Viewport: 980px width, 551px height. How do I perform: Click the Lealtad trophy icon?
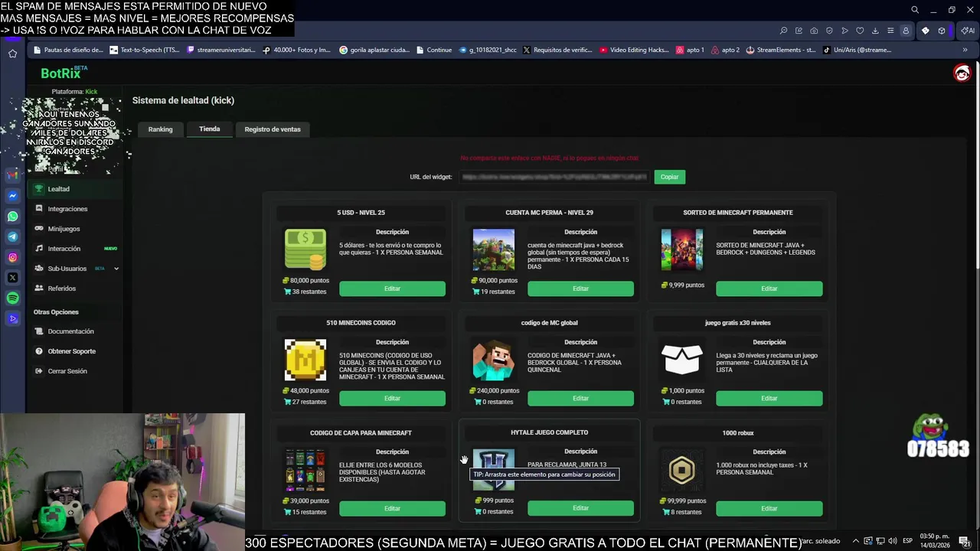(39, 189)
